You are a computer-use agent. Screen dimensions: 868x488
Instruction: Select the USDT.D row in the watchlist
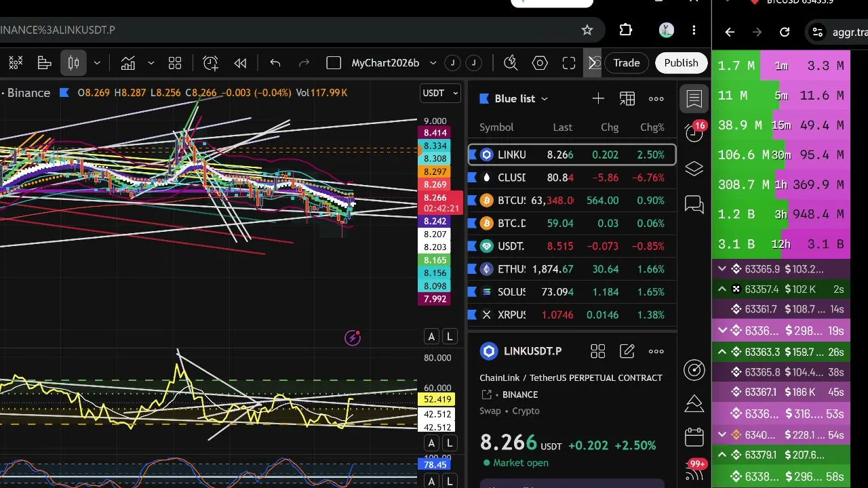[572, 246]
